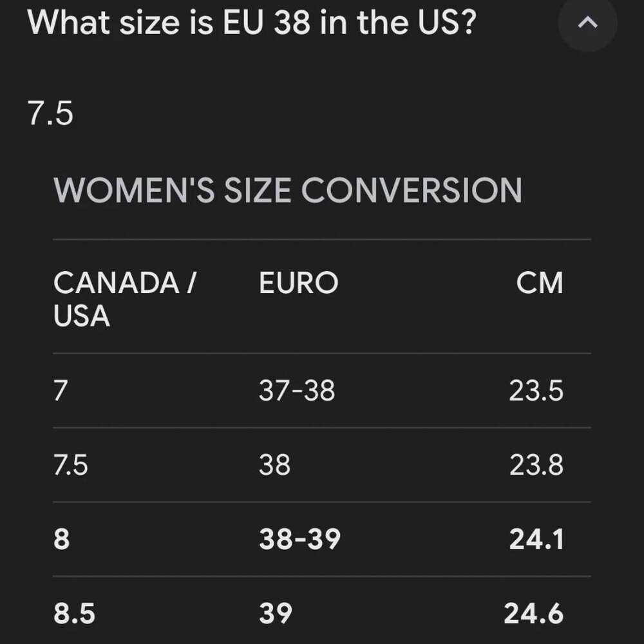Select the 7.5 cell in the Canada/USA column

(71, 465)
